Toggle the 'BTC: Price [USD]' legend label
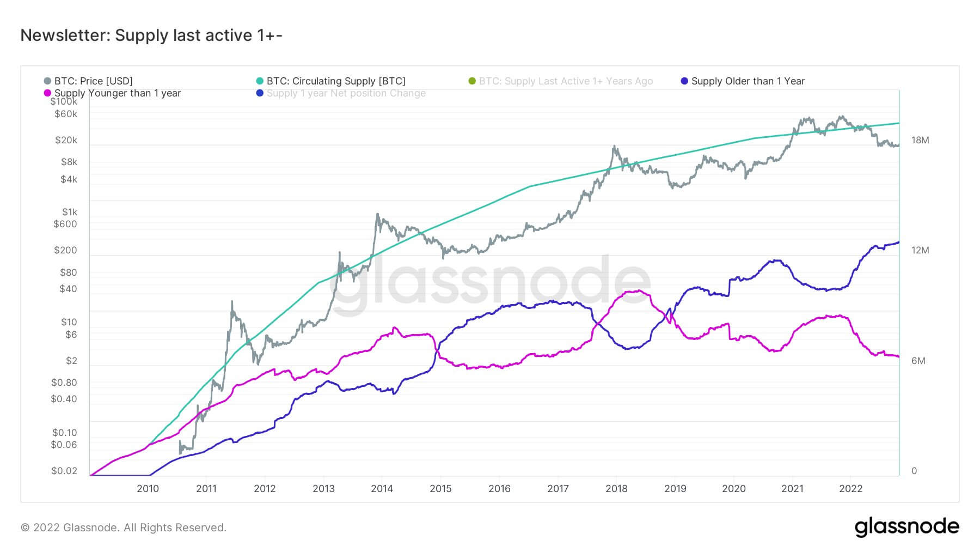 tap(94, 81)
